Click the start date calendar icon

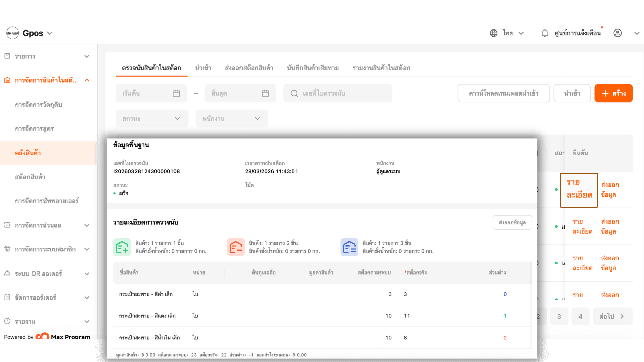[176, 93]
